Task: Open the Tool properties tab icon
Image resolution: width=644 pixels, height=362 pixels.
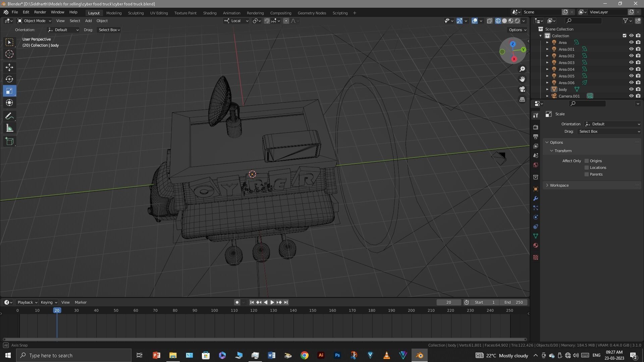Action: coord(536,115)
